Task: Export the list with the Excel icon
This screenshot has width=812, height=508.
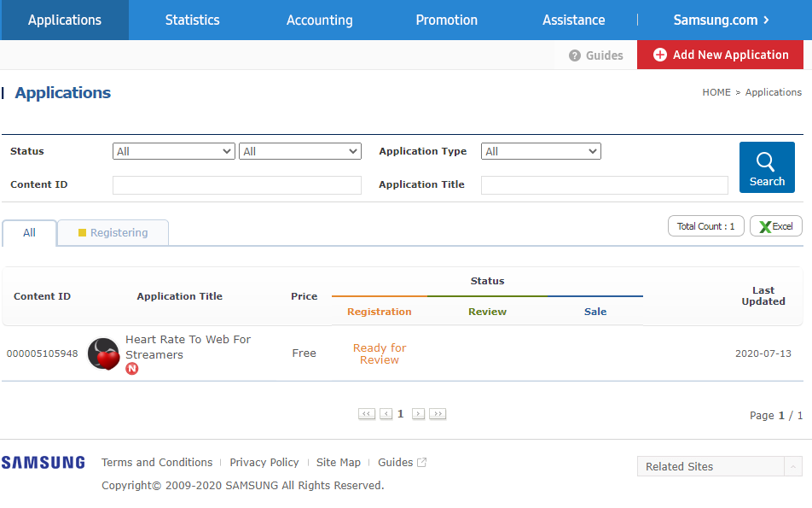Action: pyautogui.click(x=776, y=226)
